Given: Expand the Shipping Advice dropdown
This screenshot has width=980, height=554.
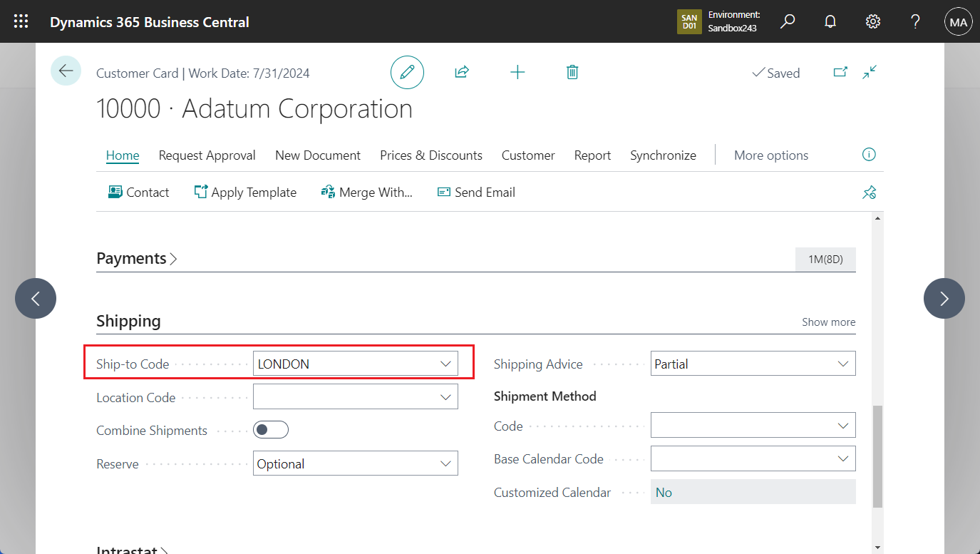Looking at the screenshot, I should pyautogui.click(x=844, y=363).
